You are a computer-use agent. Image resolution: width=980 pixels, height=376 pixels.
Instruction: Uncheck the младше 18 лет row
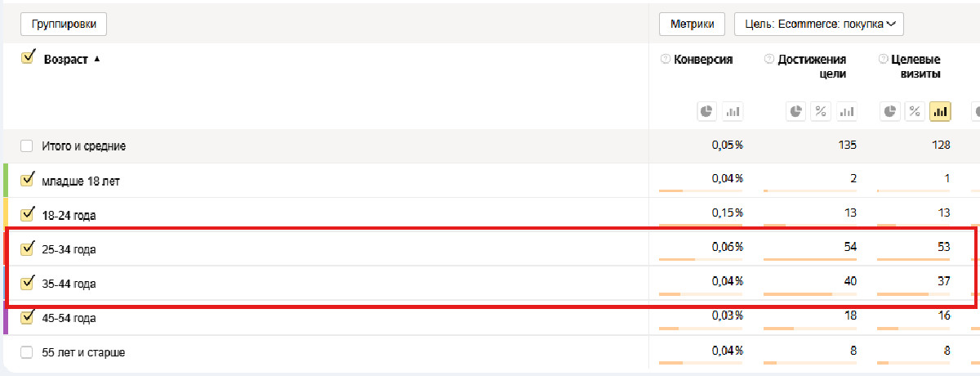(x=27, y=179)
